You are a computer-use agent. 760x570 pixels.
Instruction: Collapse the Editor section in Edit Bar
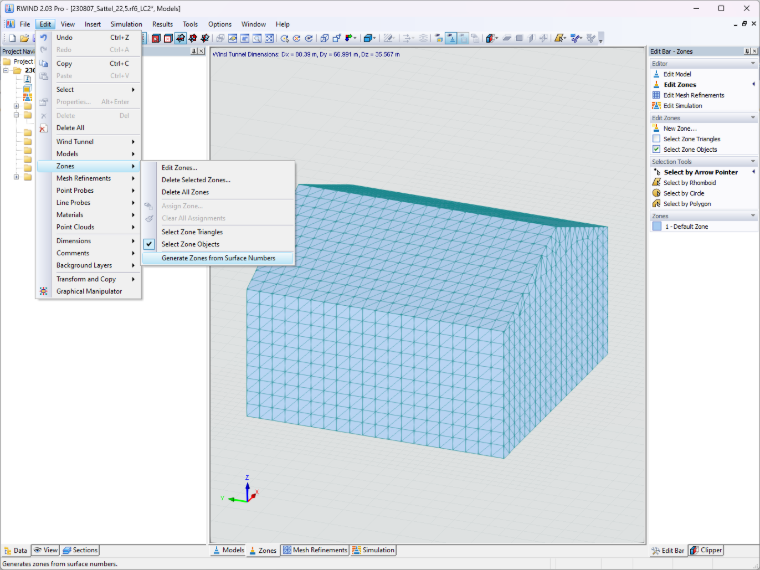point(753,63)
